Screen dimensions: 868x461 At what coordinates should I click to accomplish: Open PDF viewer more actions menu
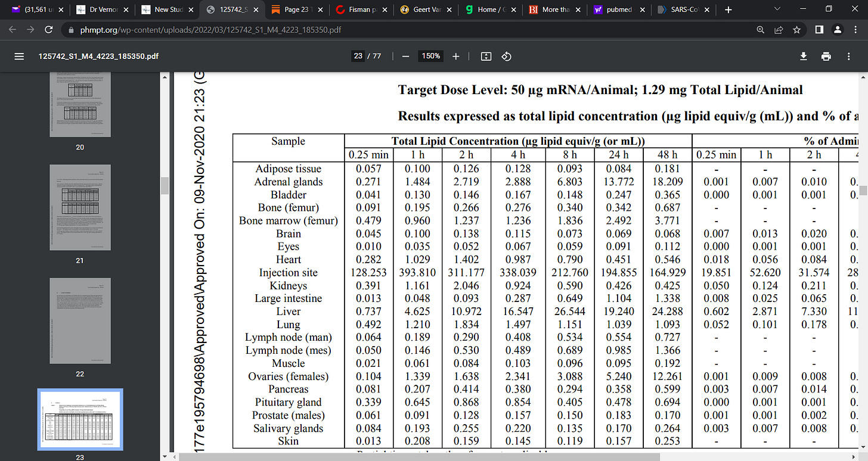pos(848,56)
